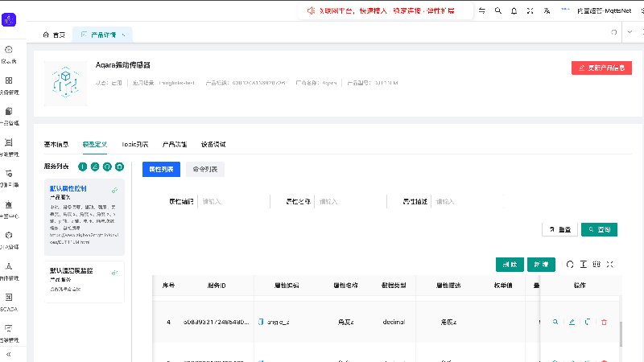
Task: Click the 服务ID column header
Action: click(217, 286)
